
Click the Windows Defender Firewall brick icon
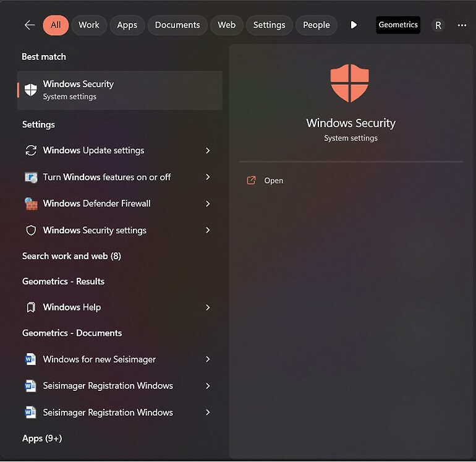[31, 203]
